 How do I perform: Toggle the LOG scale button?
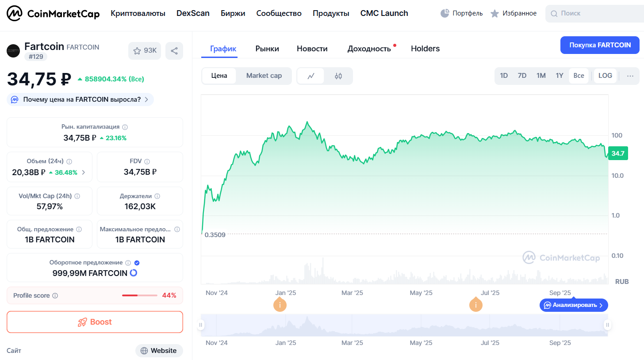[605, 76]
